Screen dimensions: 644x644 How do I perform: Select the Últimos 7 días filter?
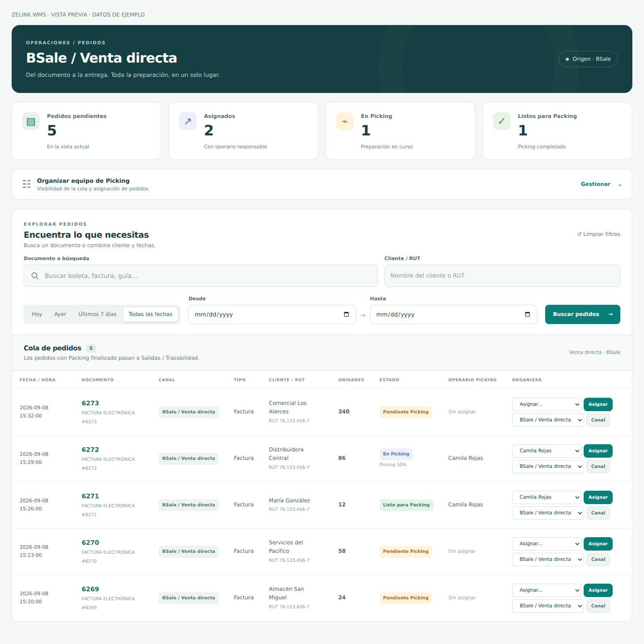click(97, 314)
